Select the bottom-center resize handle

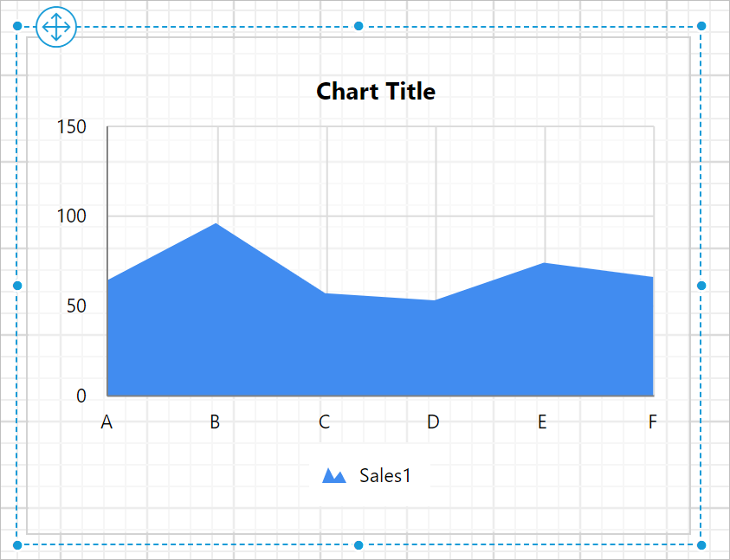[x=358, y=545]
